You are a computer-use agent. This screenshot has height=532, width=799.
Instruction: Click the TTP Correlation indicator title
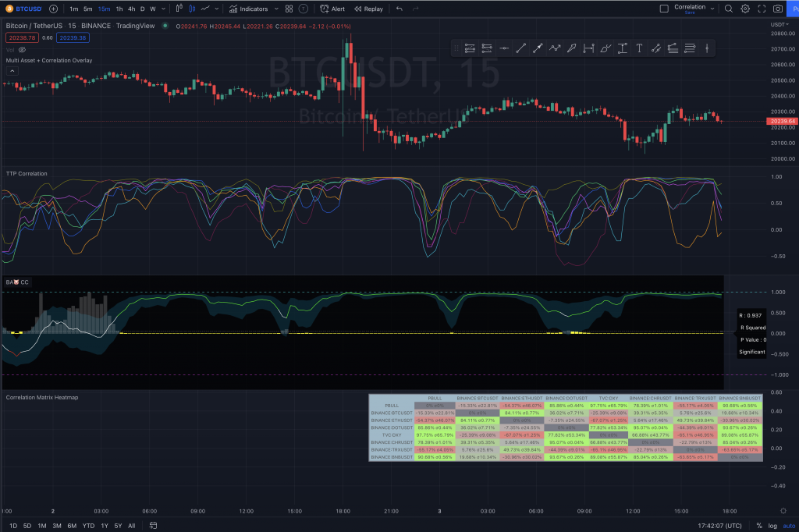[27, 174]
